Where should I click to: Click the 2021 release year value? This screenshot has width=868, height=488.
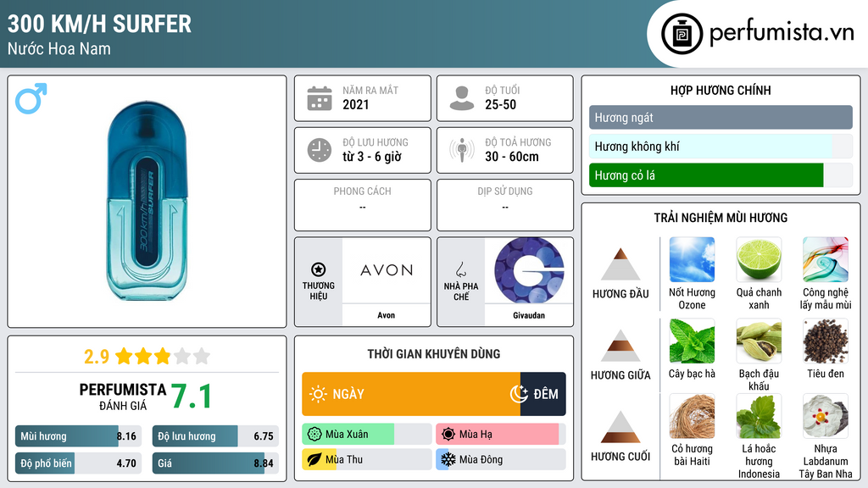pyautogui.click(x=355, y=104)
